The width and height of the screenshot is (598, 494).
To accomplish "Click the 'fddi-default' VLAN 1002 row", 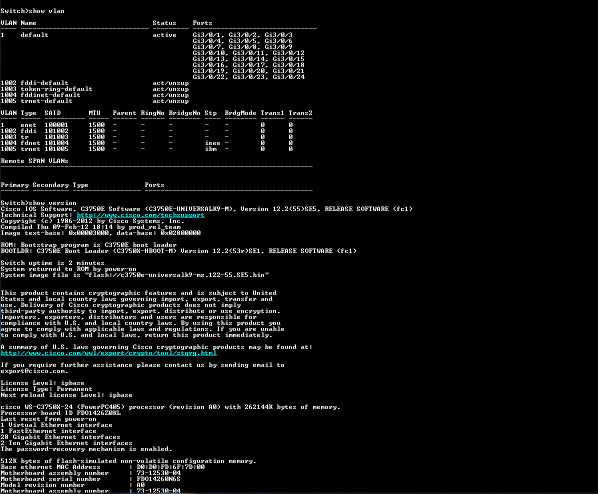I will tap(95, 83).
